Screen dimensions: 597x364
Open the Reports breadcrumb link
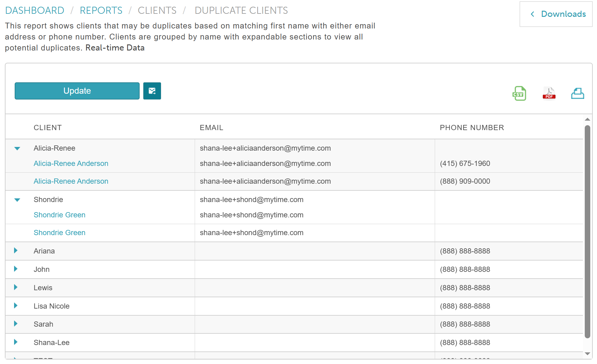pos(101,10)
